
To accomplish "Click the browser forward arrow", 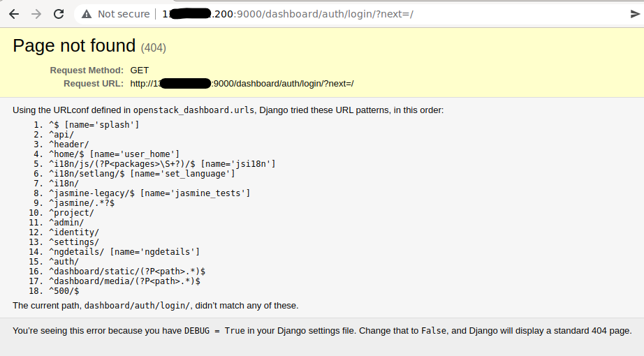I will (x=36, y=14).
